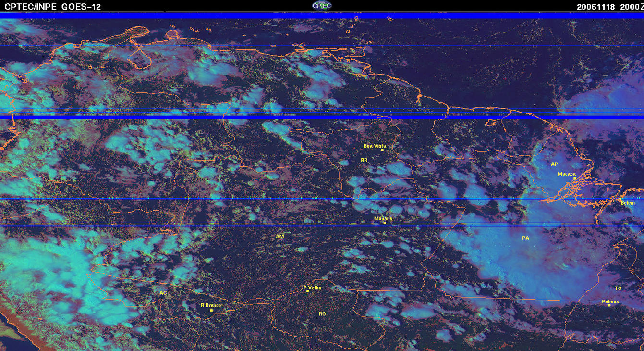Click the Belem city marker square
The height and width of the screenshot is (351, 644).
620,199
